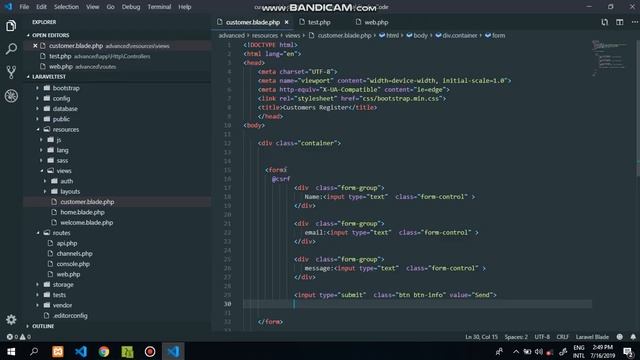Image resolution: width=640 pixels, height=360 pixels.
Task: Open the feedback smiley in the status bar
Action: point(620,337)
